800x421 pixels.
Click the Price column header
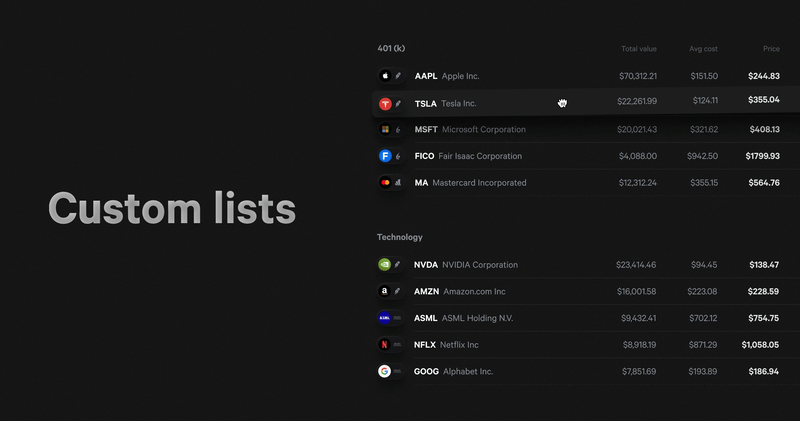[770, 49]
